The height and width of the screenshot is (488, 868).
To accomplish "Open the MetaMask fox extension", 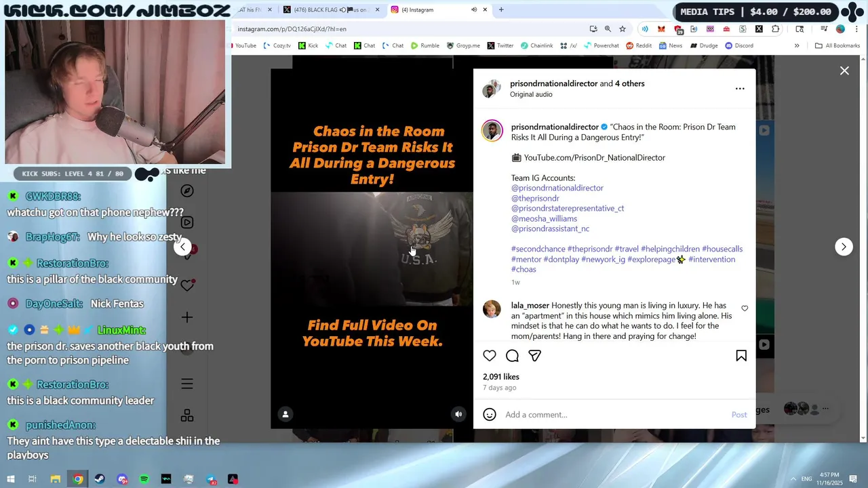I will point(661,29).
